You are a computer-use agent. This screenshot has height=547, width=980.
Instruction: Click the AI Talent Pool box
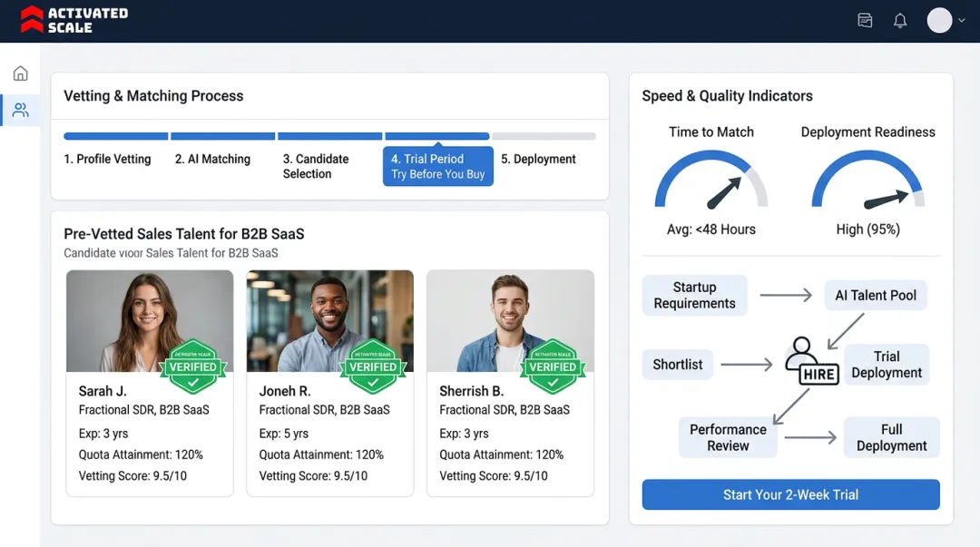coord(876,295)
